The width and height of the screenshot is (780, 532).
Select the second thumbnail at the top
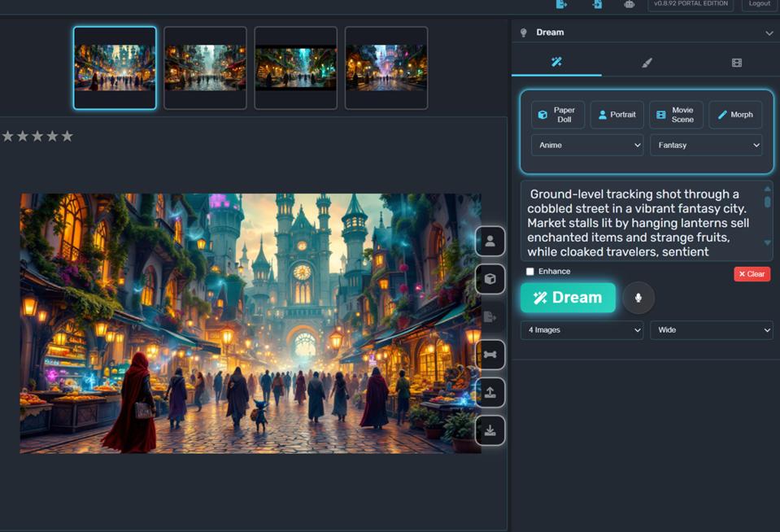[x=205, y=68]
